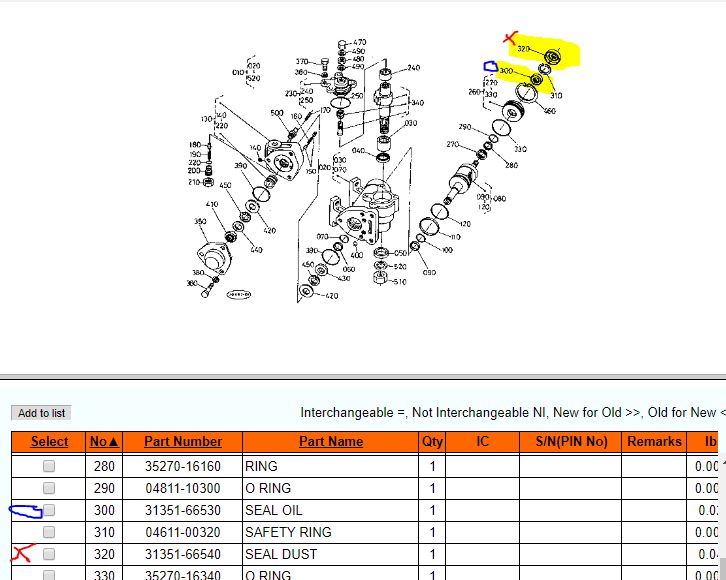Click the Qty column header
Screen dimensions: 726x580
pos(432,441)
